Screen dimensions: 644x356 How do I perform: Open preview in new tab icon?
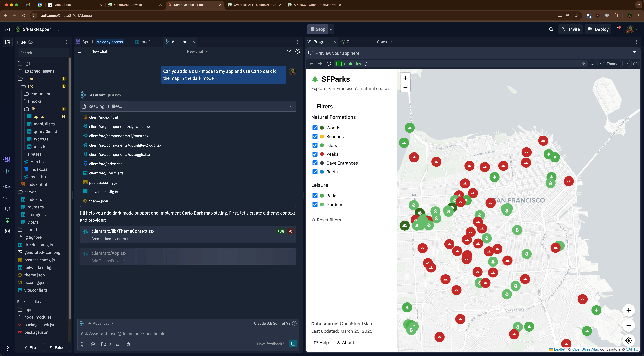pyautogui.click(x=635, y=64)
